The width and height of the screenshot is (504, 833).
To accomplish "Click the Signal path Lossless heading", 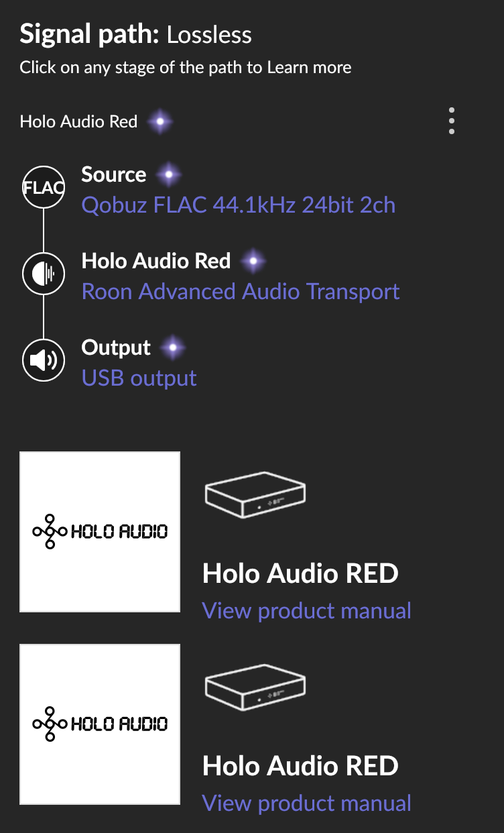I will pyautogui.click(x=136, y=34).
